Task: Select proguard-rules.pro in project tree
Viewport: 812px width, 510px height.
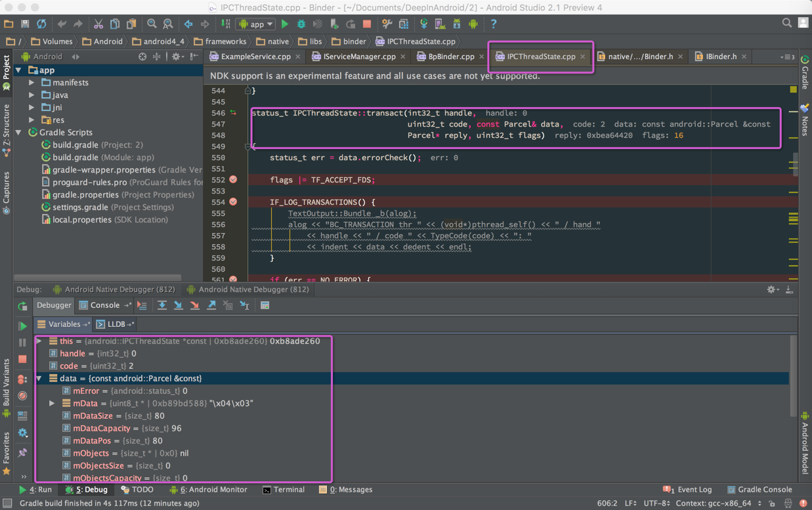Action: click(x=108, y=182)
